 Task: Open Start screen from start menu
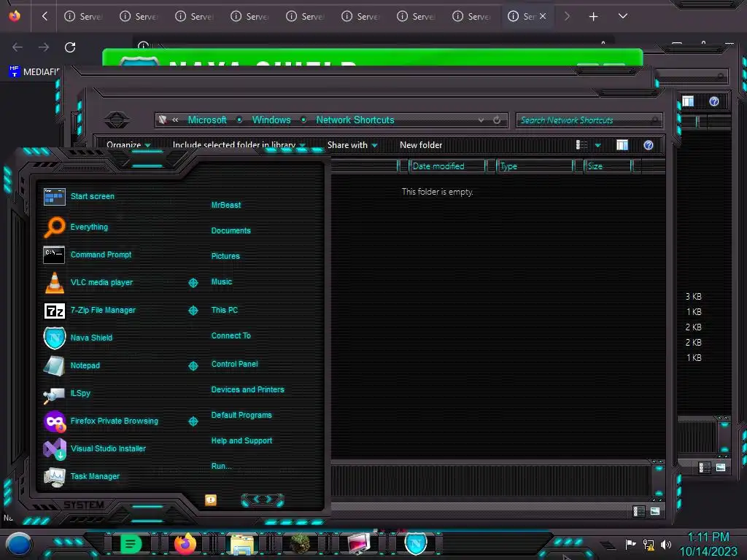pos(79,196)
